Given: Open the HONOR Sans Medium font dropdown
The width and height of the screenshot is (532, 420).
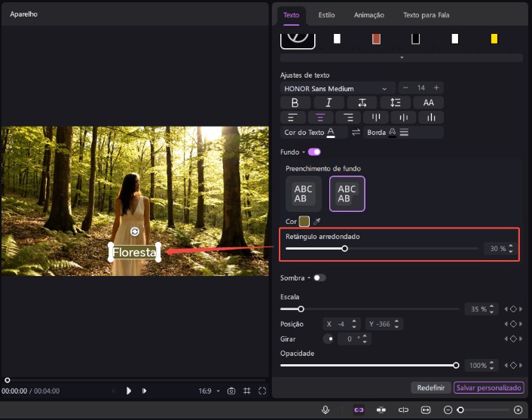Looking at the screenshot, I should pos(338,88).
